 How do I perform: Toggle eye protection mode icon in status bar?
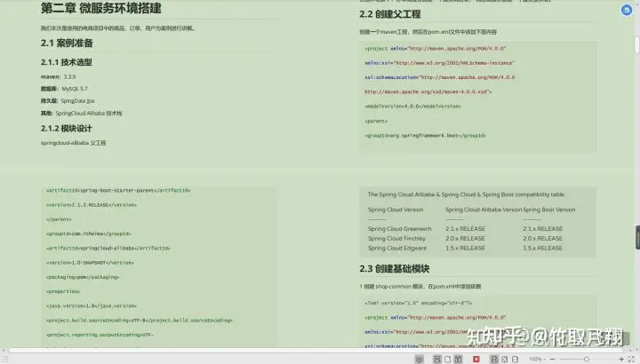coord(420,359)
